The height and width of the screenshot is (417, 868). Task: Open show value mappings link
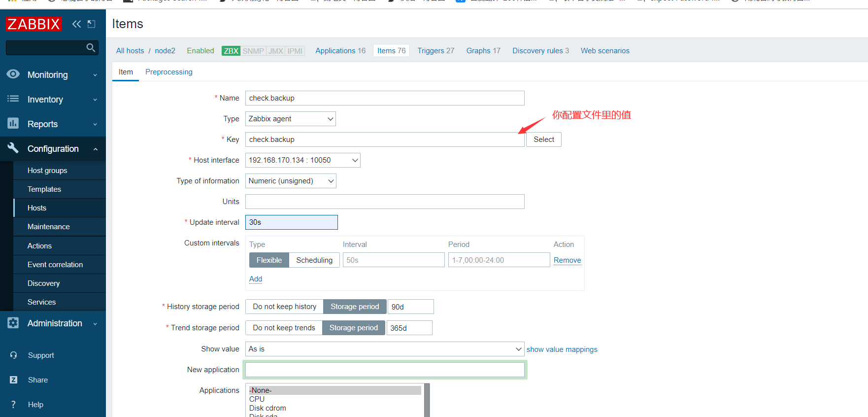[x=562, y=349]
